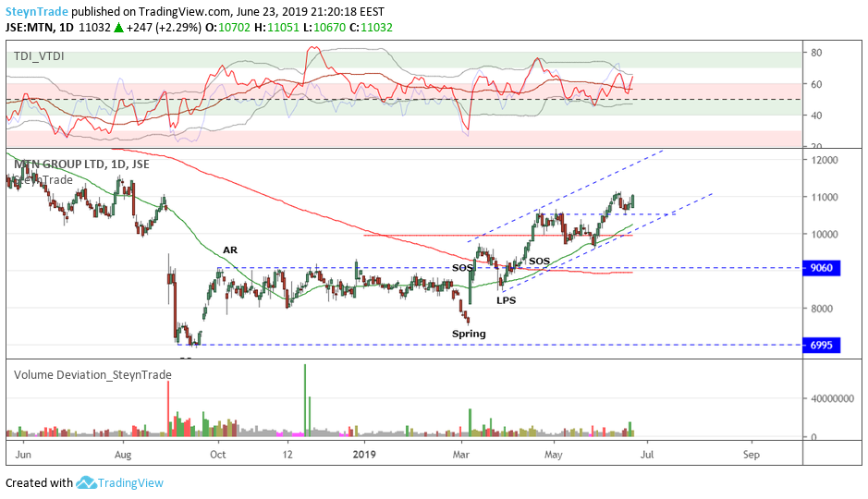This screenshot has height=499, width=868.
Task: Click the open value O:10702
Action: (x=227, y=27)
